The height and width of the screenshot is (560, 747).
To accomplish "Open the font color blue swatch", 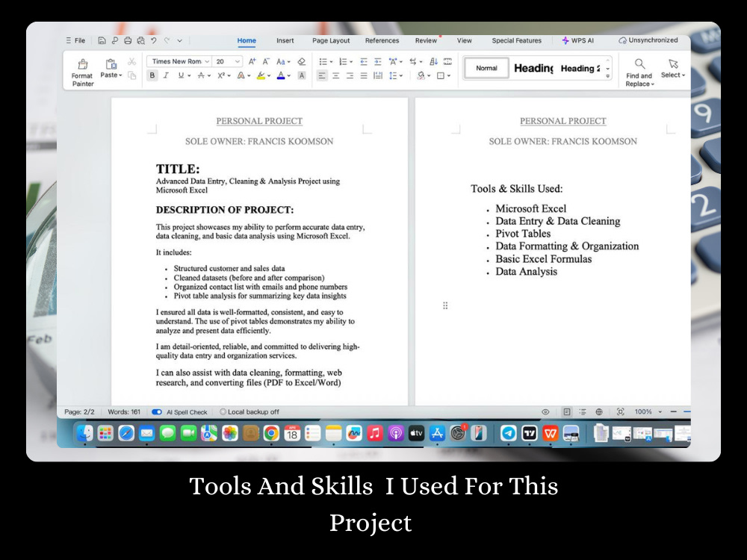I will [x=281, y=75].
